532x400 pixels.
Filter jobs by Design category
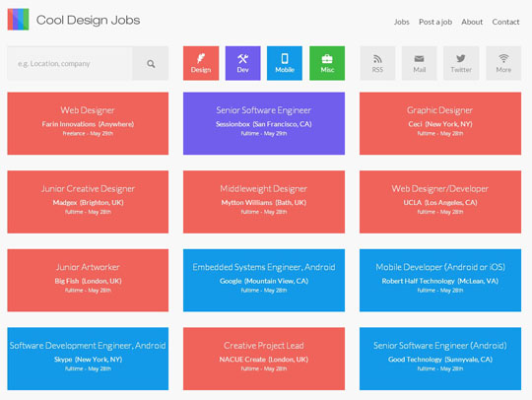[x=201, y=63]
